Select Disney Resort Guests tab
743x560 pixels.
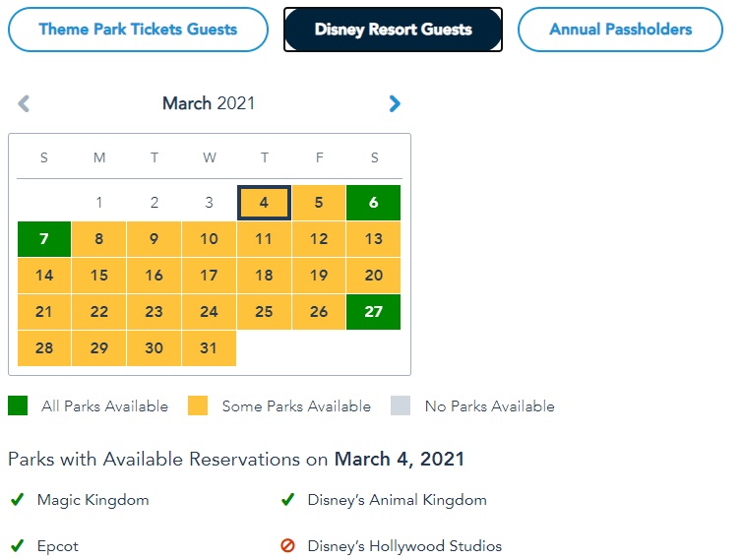point(393,30)
